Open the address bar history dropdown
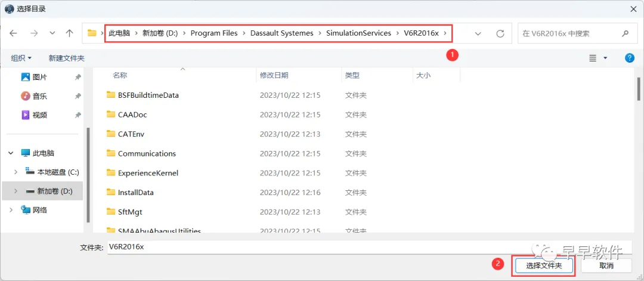 pyautogui.click(x=478, y=33)
